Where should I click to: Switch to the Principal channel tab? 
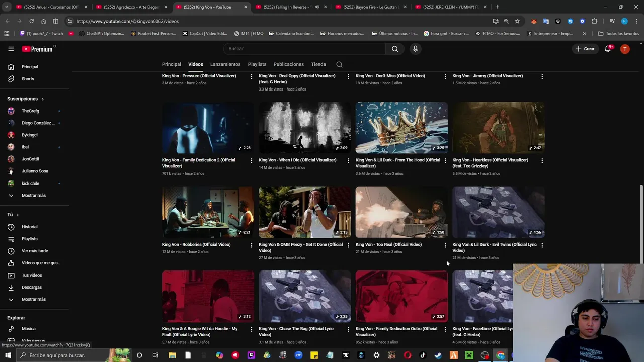pos(171,64)
